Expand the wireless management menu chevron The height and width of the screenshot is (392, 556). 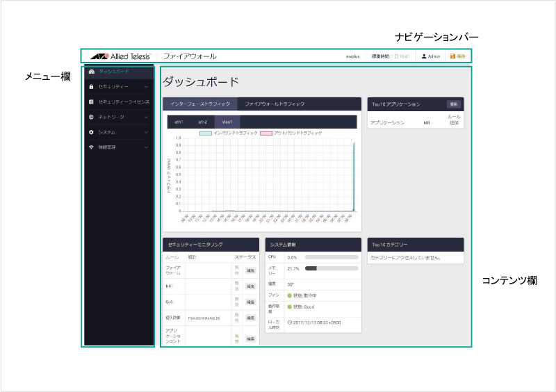146,147
